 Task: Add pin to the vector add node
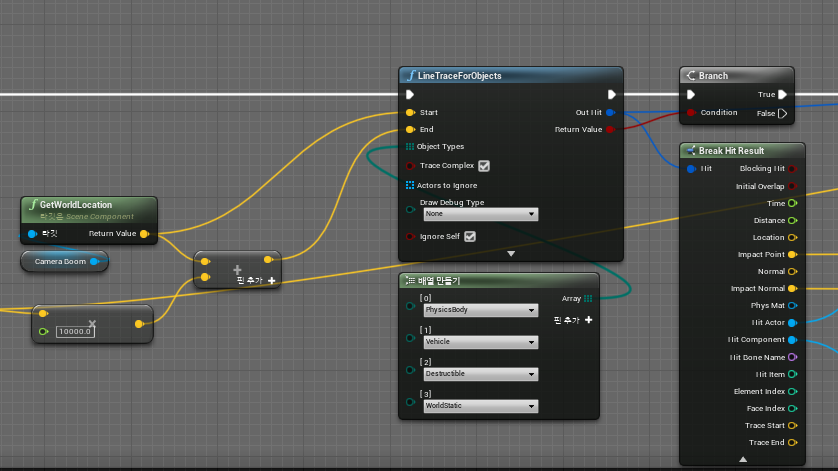(x=256, y=281)
